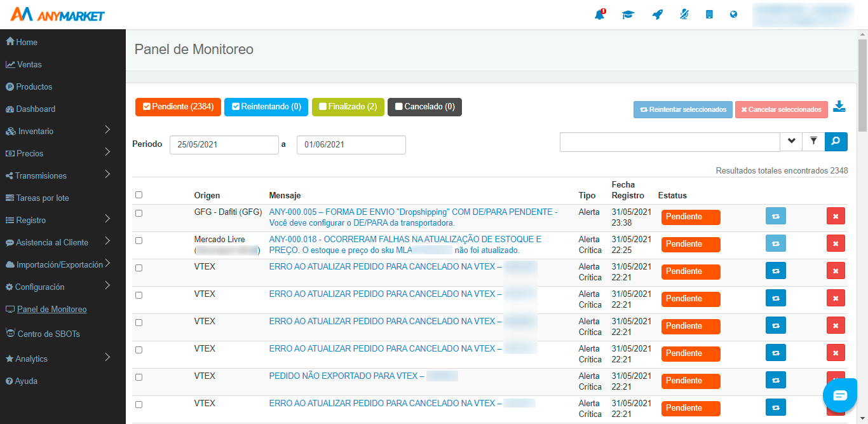Click the Origen column header
This screenshot has width=868, height=424.
pyautogui.click(x=207, y=195)
